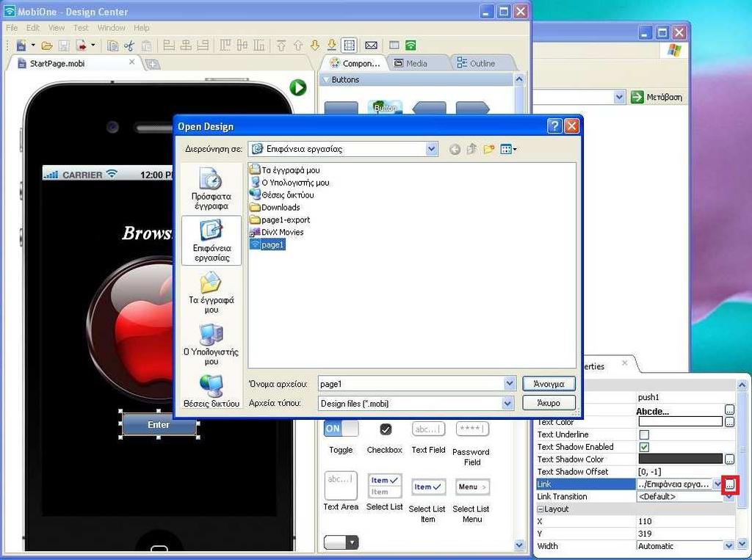Image resolution: width=752 pixels, height=560 pixels.
Task: Click the Save disk toolbar icon
Action: click(x=64, y=46)
